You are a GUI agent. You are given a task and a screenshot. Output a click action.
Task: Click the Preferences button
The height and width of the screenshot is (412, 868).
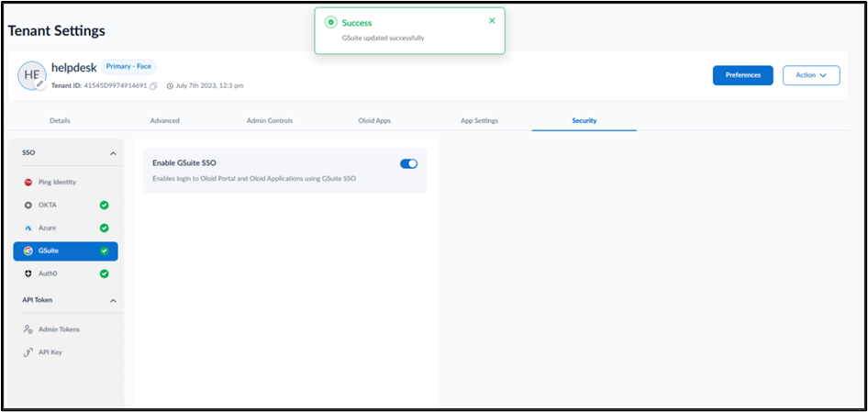point(743,75)
